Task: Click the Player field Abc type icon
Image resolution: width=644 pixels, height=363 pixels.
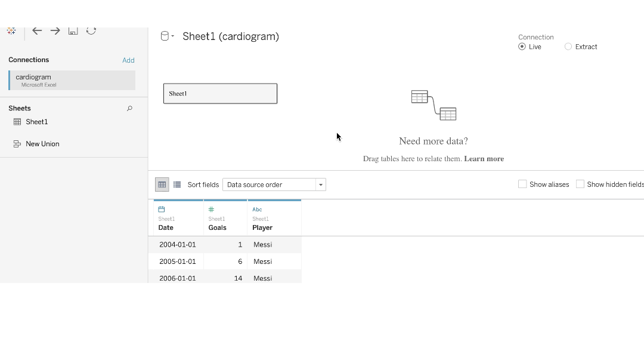Action: tap(257, 210)
